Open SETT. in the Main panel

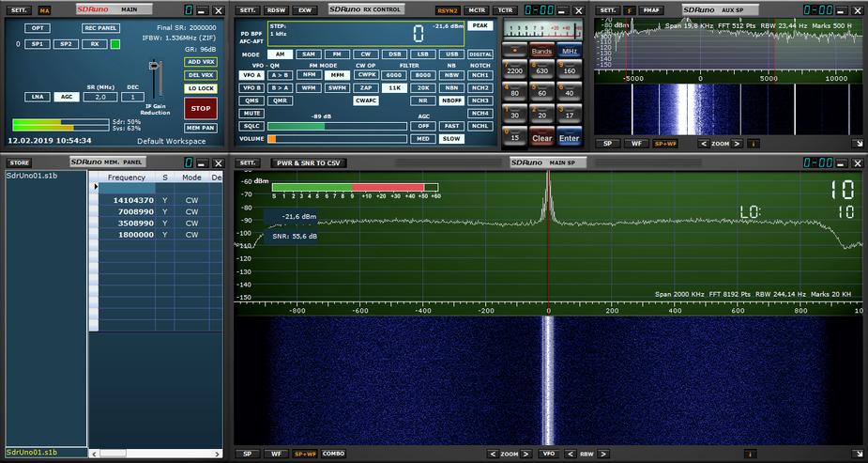(x=19, y=10)
